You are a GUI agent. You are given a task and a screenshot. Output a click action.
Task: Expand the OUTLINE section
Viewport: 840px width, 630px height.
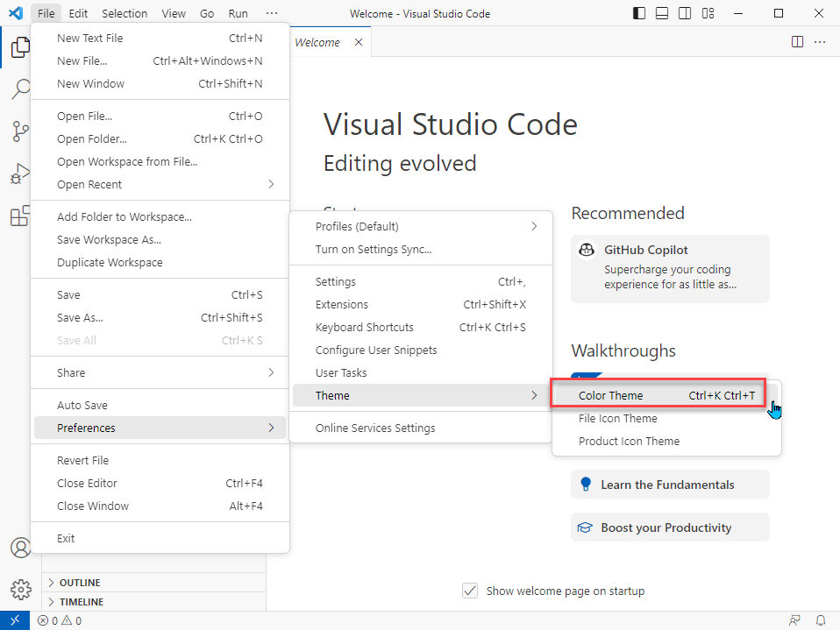click(x=79, y=583)
